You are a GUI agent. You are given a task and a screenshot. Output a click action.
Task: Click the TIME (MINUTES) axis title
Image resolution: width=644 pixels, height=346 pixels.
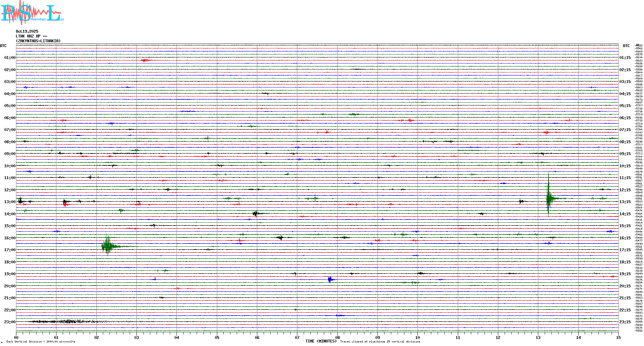[321, 341]
